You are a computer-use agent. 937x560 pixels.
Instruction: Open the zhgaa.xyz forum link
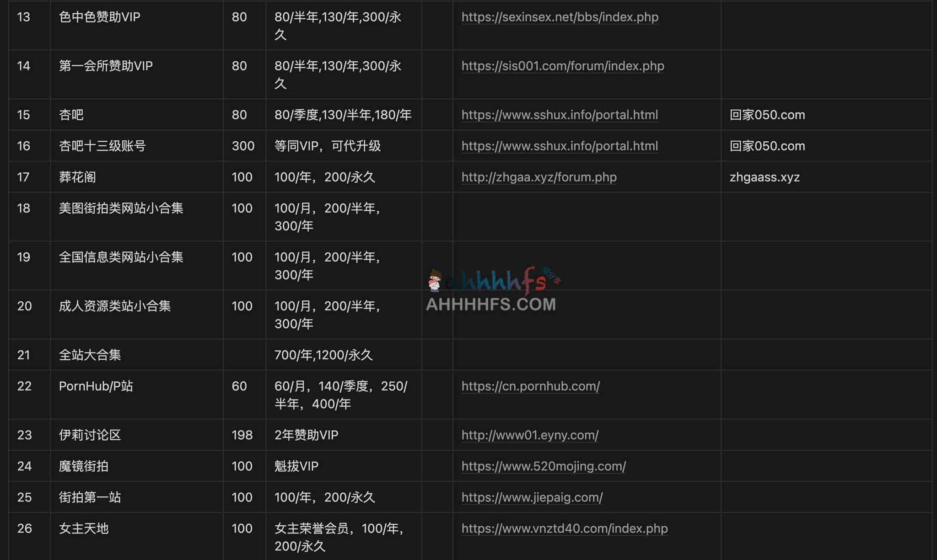tap(539, 177)
